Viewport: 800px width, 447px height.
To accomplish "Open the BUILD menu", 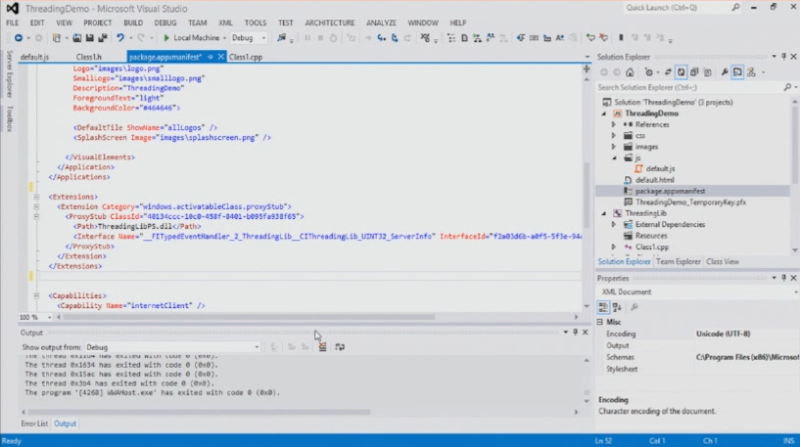I will click(133, 23).
